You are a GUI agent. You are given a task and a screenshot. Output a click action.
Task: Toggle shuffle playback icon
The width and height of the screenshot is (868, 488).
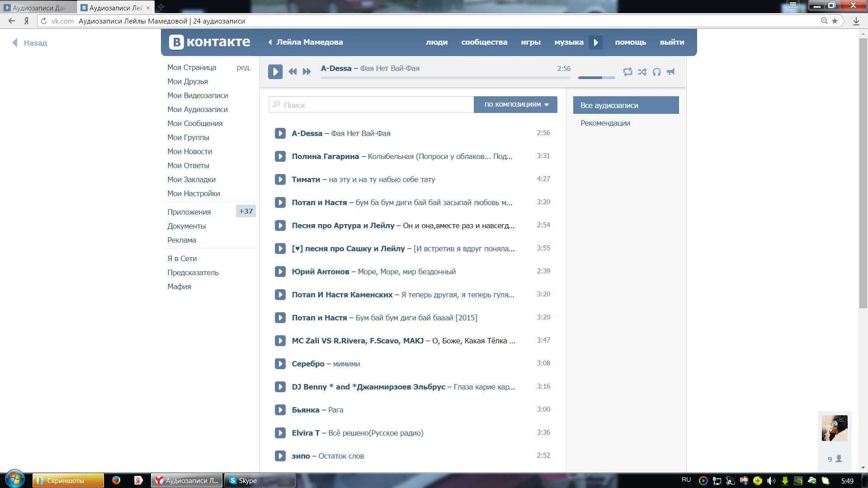[x=642, y=72]
